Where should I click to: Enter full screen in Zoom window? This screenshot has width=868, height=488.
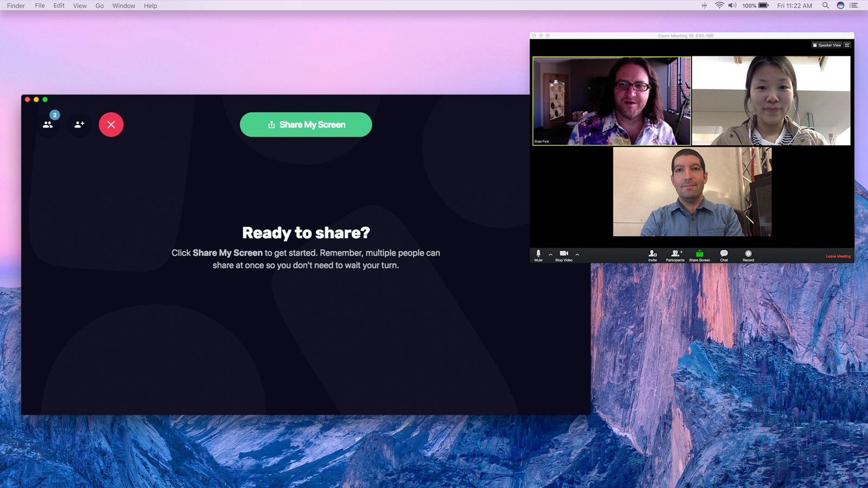847,45
